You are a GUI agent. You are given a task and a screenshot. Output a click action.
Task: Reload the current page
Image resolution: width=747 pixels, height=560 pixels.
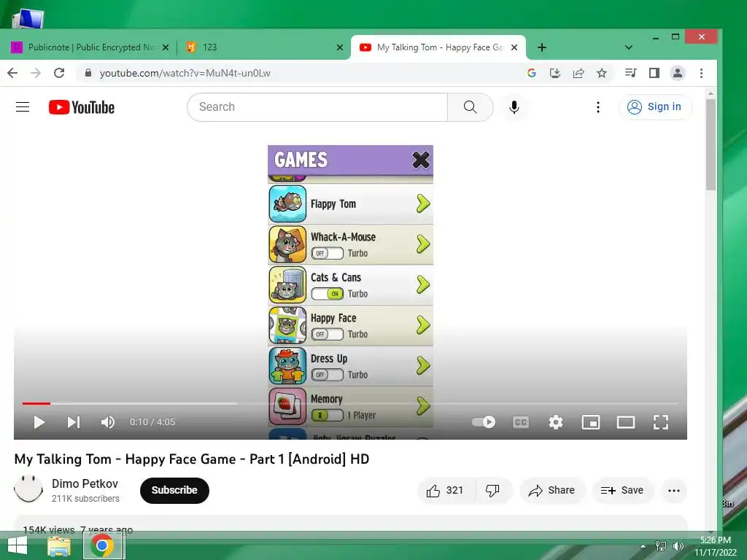coord(59,73)
